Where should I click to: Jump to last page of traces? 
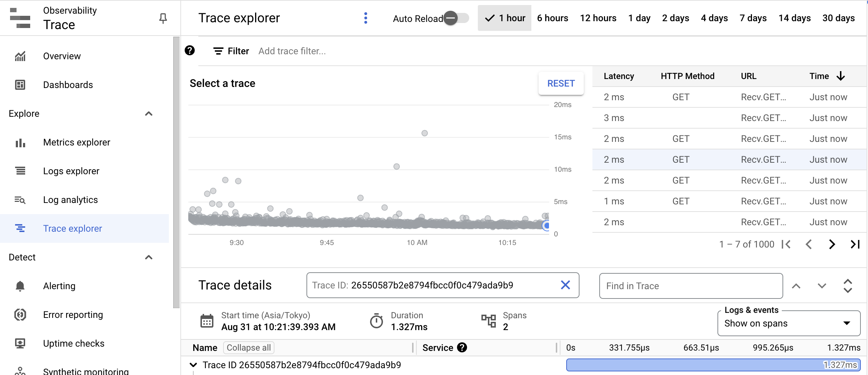855,245
